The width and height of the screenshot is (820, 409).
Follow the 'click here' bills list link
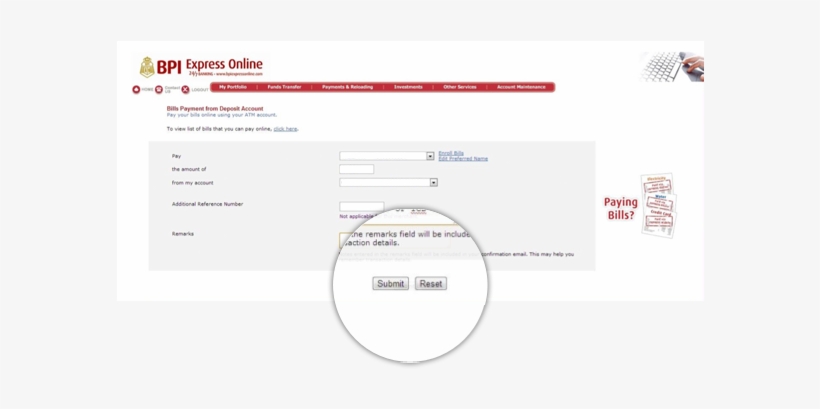[285, 129]
